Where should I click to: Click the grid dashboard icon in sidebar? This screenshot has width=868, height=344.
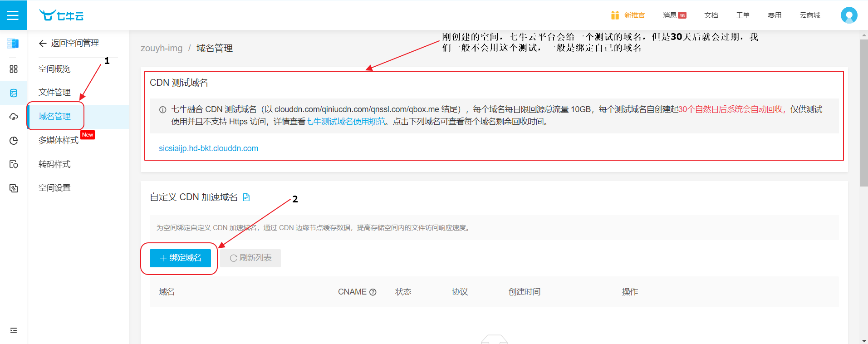tap(14, 69)
